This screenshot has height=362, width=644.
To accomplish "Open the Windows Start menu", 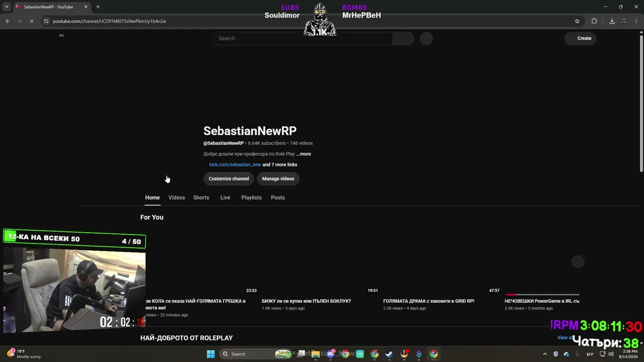I will (211, 354).
